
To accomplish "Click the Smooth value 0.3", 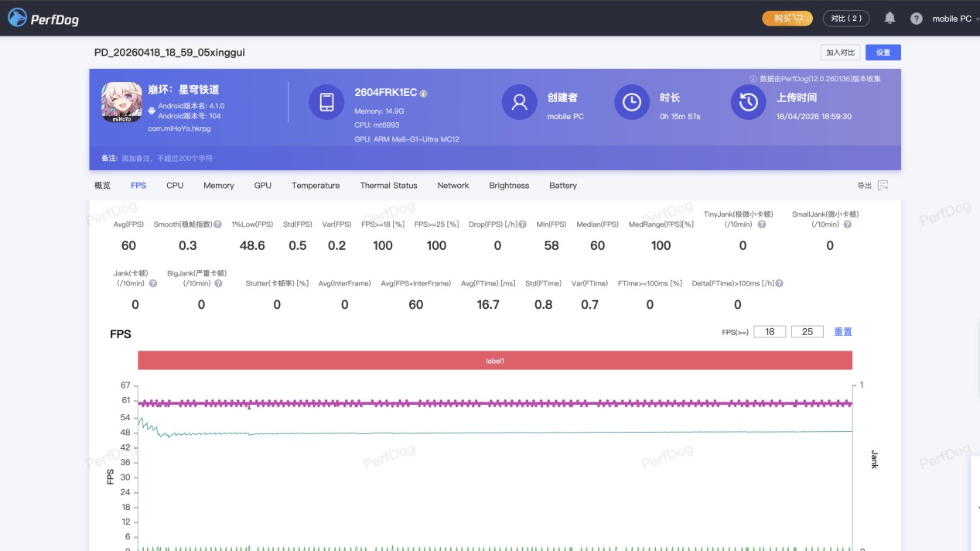I will (188, 245).
